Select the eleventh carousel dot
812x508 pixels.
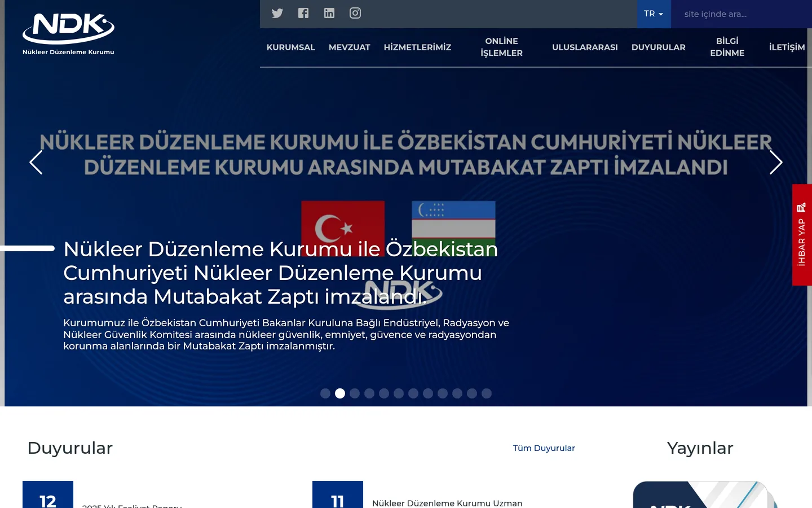point(472,393)
